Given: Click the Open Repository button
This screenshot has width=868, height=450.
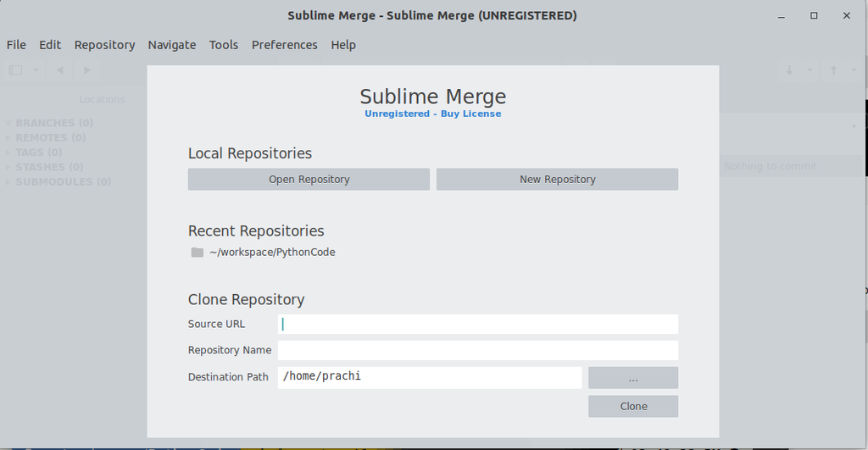Looking at the screenshot, I should pyautogui.click(x=309, y=180).
